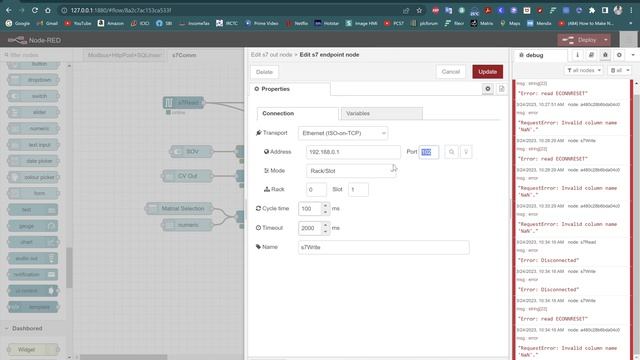Open Chrome three-dot menu
The width and height of the screenshot is (640, 360).
coord(631,10)
